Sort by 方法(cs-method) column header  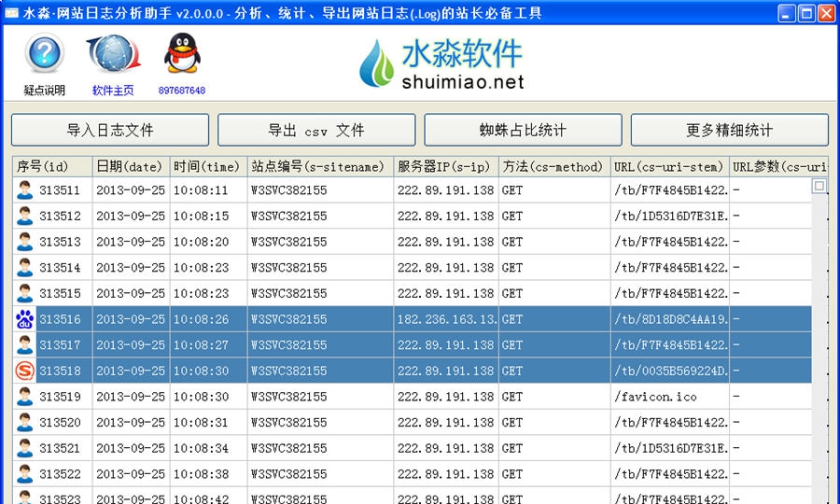(x=554, y=166)
